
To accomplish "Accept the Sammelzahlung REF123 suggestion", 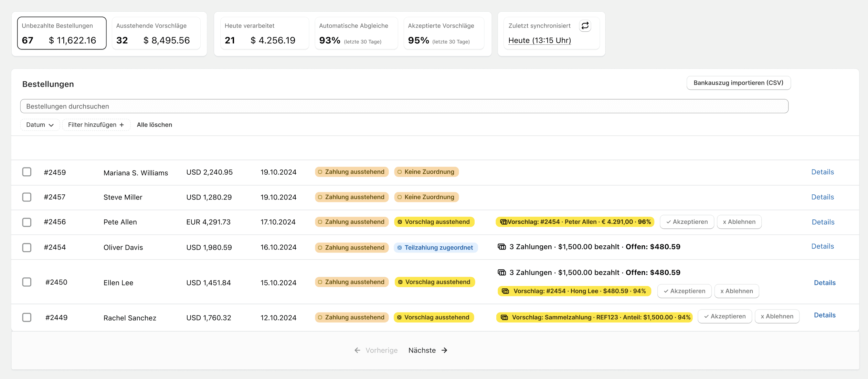I will tap(725, 316).
